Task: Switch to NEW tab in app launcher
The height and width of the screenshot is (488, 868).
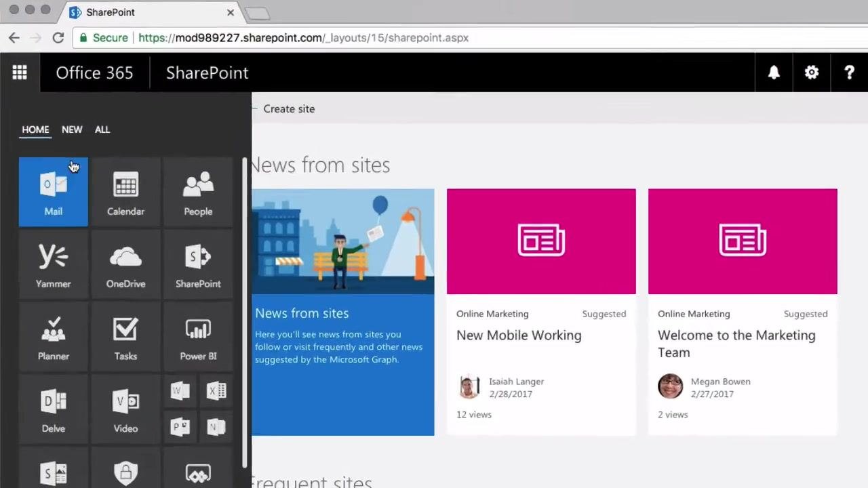Action: tap(72, 129)
